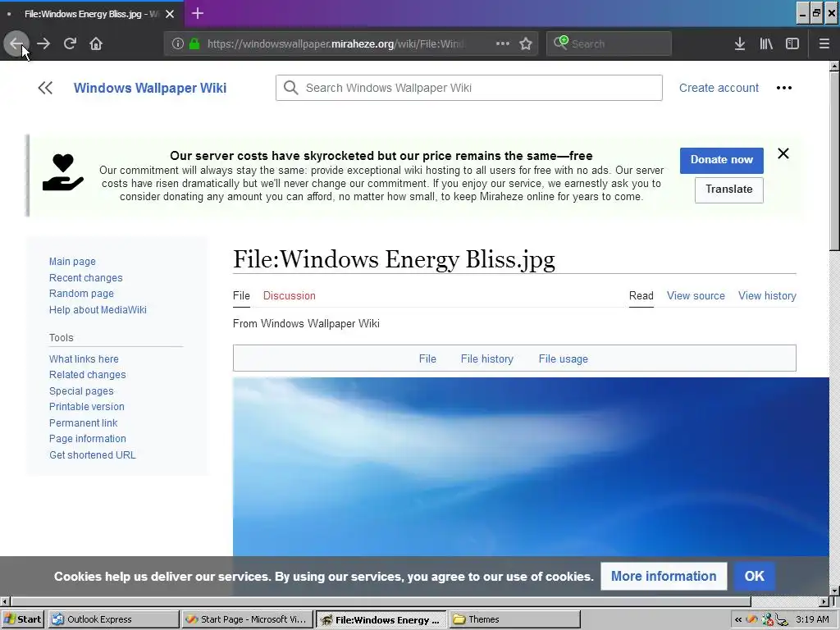
Task: Go back using the browser back arrow
Action: click(x=16, y=43)
